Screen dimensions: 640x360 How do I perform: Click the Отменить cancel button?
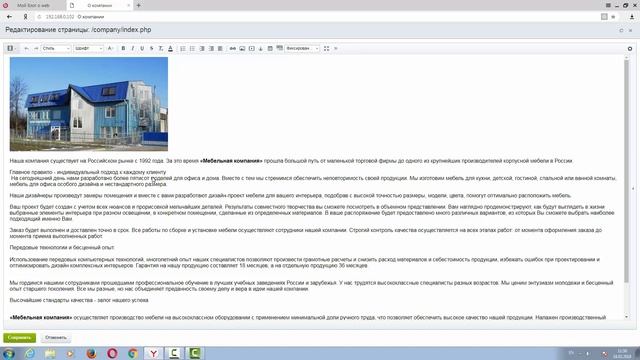(x=56, y=338)
